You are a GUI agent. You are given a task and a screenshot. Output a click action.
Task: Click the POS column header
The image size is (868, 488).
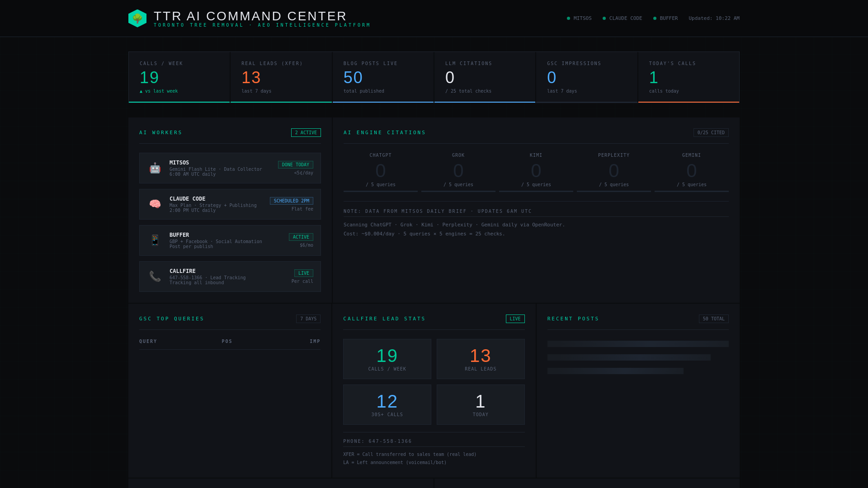[x=227, y=342]
